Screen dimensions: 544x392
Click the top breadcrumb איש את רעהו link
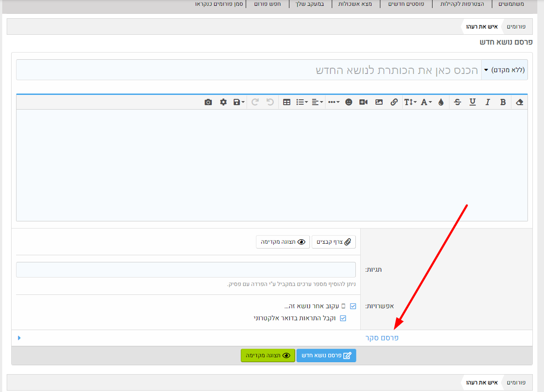[x=481, y=26]
